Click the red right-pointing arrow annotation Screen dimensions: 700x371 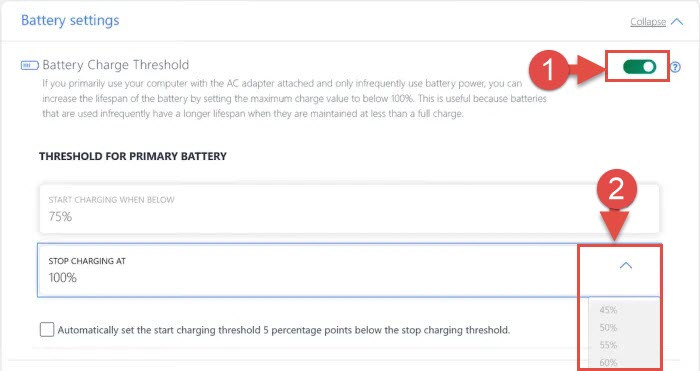[587, 70]
